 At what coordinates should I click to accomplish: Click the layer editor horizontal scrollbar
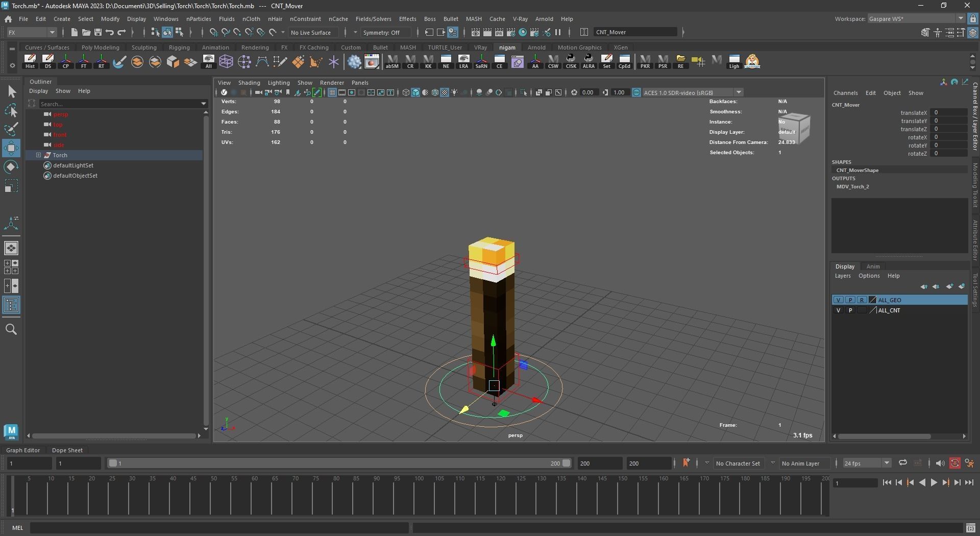tap(884, 436)
